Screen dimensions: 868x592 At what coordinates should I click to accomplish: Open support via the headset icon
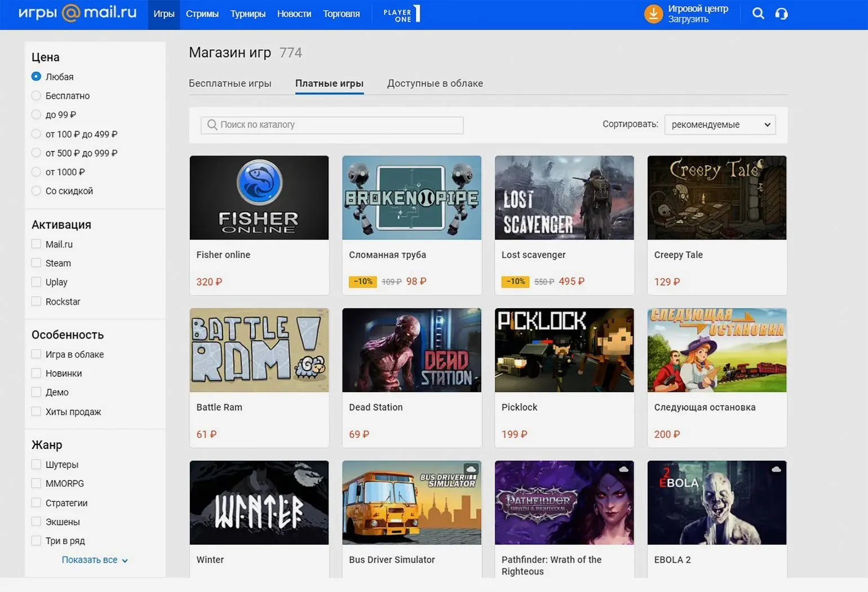(x=781, y=14)
